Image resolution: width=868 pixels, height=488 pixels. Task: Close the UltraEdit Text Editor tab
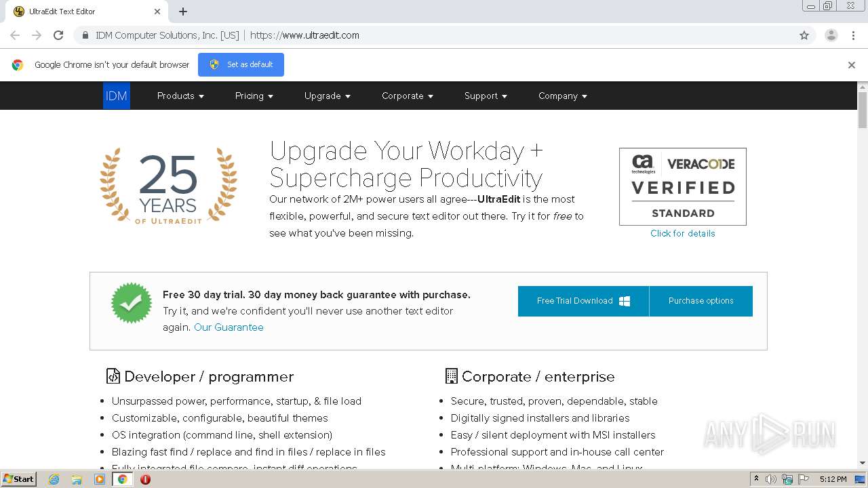pyautogui.click(x=157, y=12)
